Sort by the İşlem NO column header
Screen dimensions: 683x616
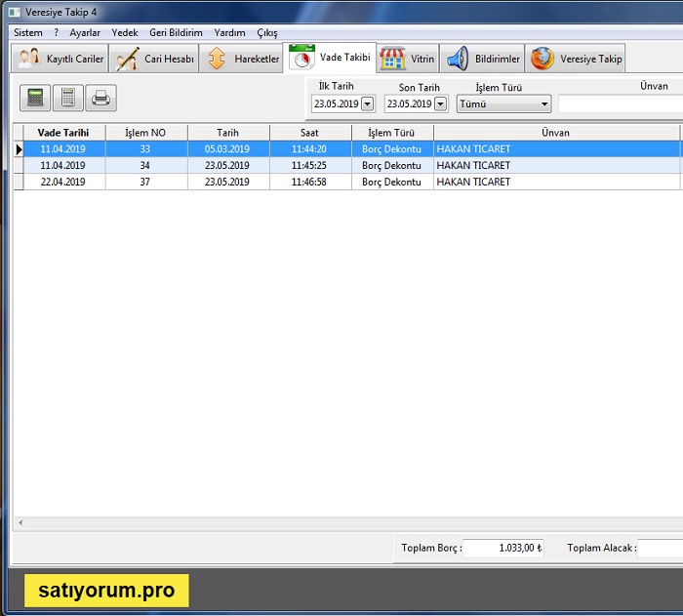[x=145, y=133]
